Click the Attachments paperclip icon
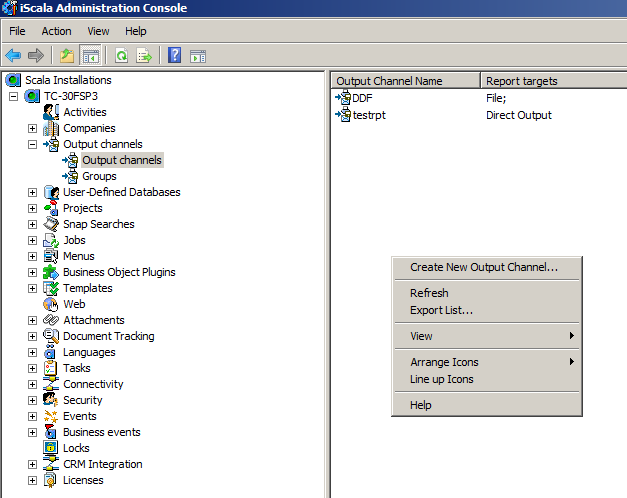The width and height of the screenshot is (627, 498). click(51, 320)
